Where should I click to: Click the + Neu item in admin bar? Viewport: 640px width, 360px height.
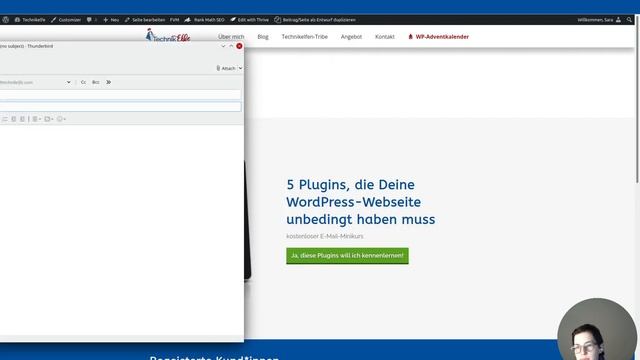111,20
